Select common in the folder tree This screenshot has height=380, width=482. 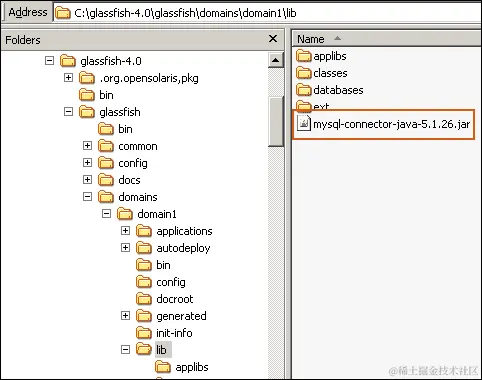(x=138, y=146)
